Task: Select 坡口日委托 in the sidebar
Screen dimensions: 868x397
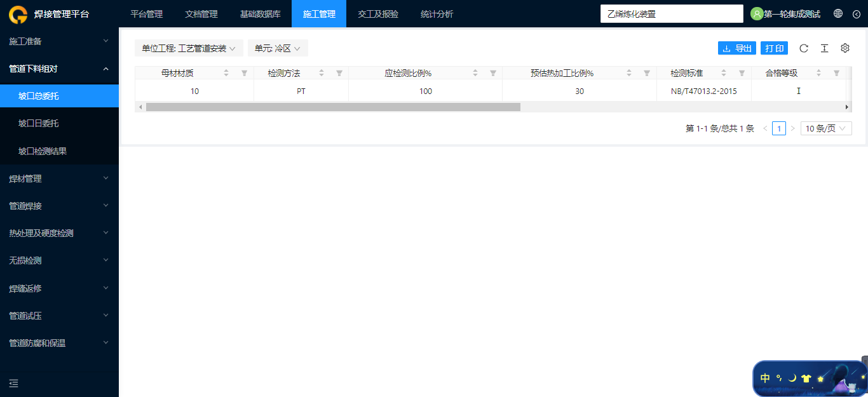Action: 59,123
